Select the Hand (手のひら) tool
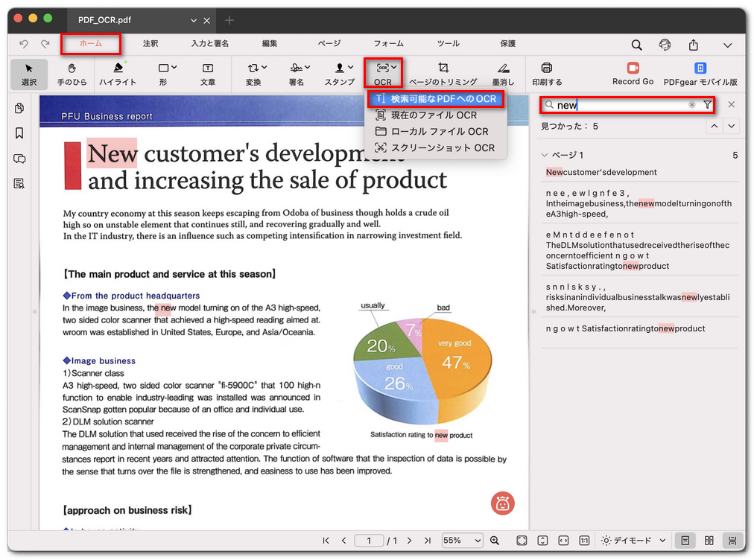Viewport: 754px width, 560px height. (x=72, y=73)
